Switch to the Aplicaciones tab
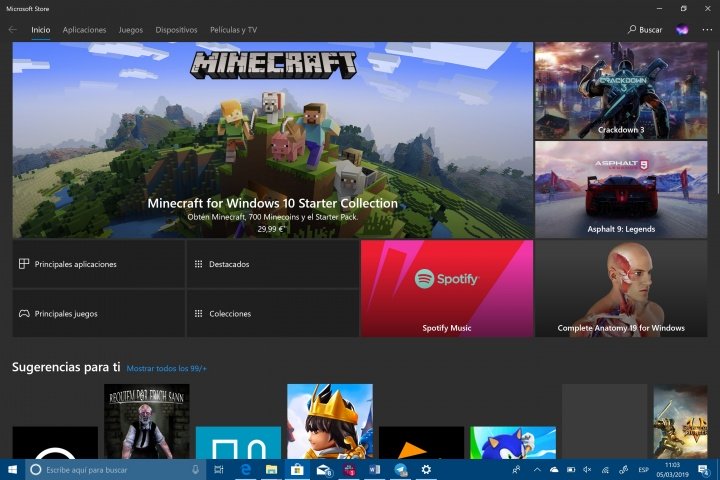This screenshot has width=720, height=480. (84, 30)
